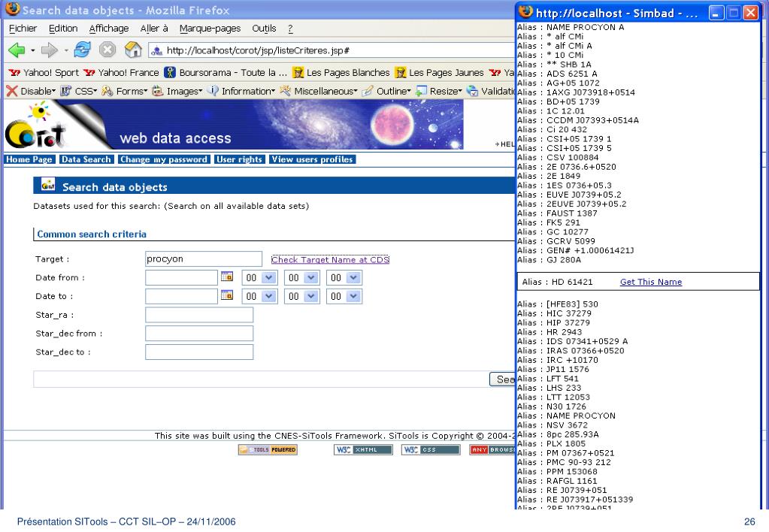Viewport: 769px width, 532px height.
Task: Click the Date to text field
Action: [x=181, y=296]
